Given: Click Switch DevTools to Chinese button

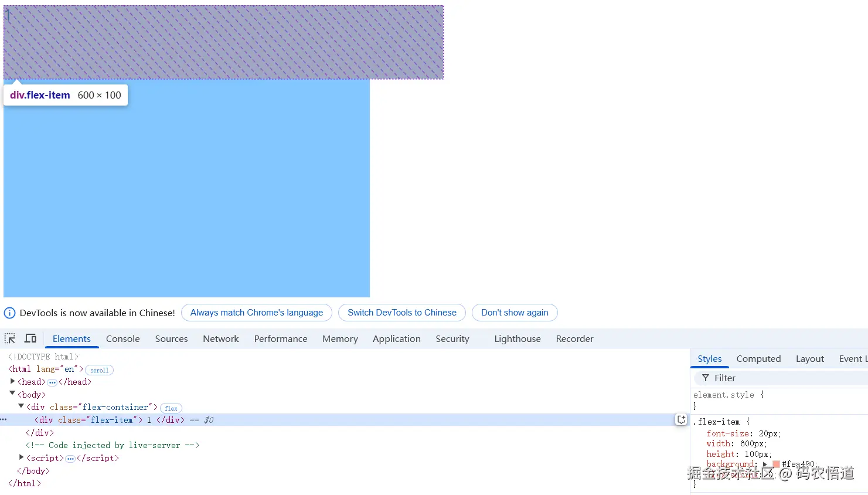Looking at the screenshot, I should point(402,313).
